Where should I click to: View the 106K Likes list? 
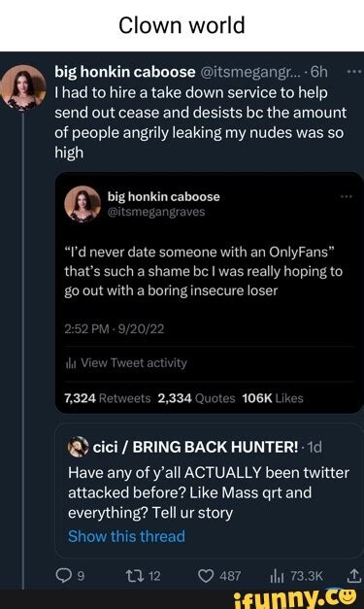[273, 398]
